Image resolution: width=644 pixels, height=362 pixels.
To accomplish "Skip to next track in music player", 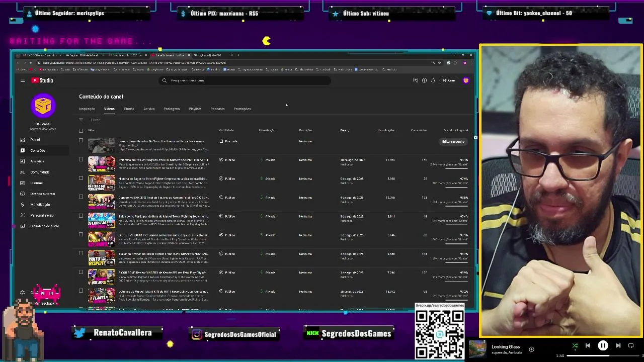I will coord(618,345).
